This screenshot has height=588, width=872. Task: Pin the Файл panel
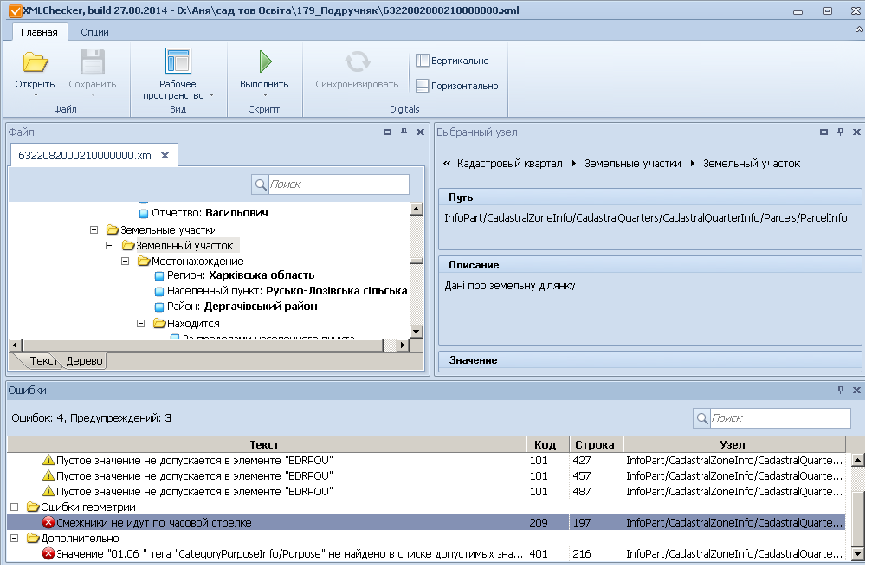[404, 132]
